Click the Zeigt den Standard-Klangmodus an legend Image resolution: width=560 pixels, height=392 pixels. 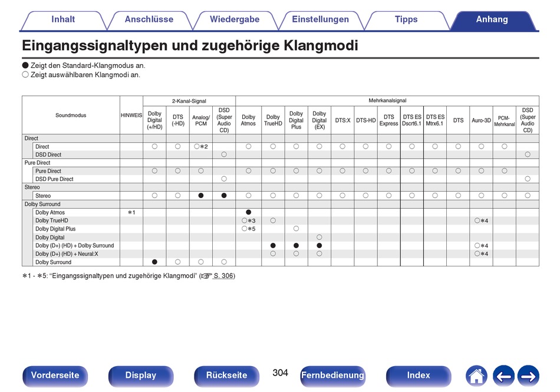click(x=84, y=65)
